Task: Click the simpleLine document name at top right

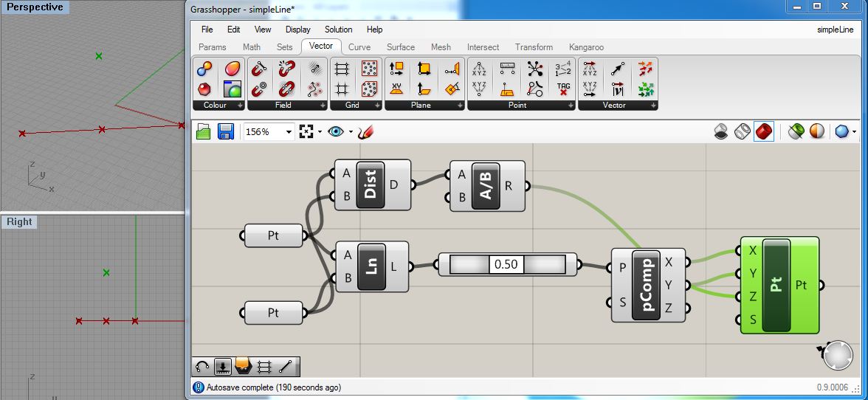Action: (x=836, y=30)
